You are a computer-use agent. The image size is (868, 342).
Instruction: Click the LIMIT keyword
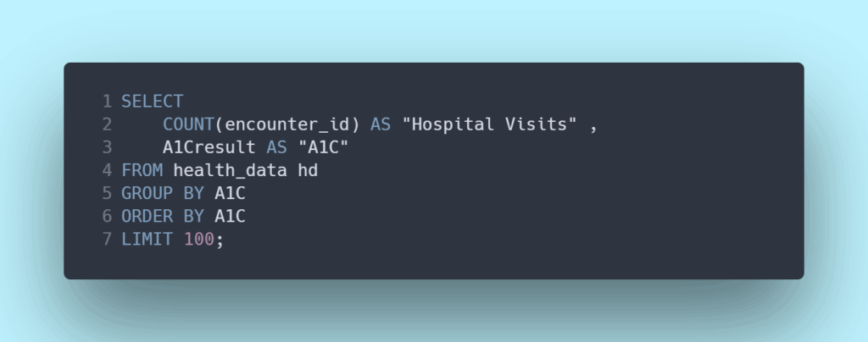(x=147, y=239)
